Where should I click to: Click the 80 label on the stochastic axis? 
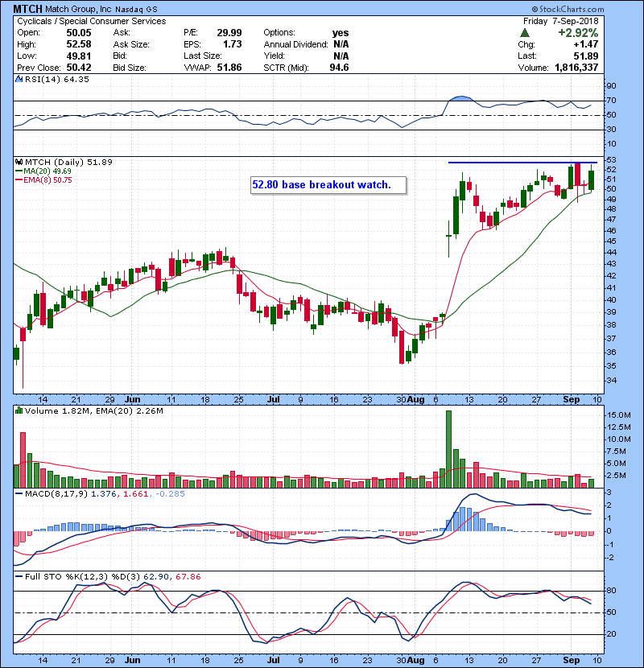(x=611, y=591)
